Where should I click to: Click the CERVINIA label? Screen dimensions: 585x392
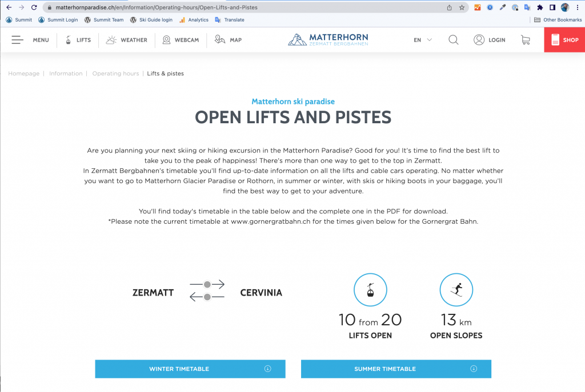coord(261,293)
